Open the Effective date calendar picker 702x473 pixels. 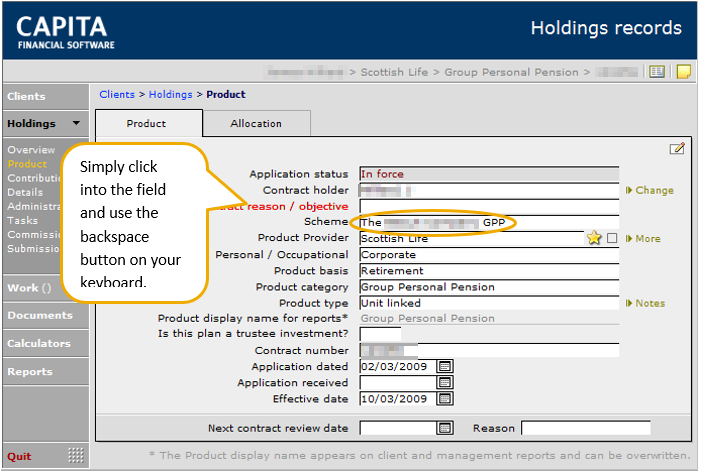pyautogui.click(x=445, y=399)
